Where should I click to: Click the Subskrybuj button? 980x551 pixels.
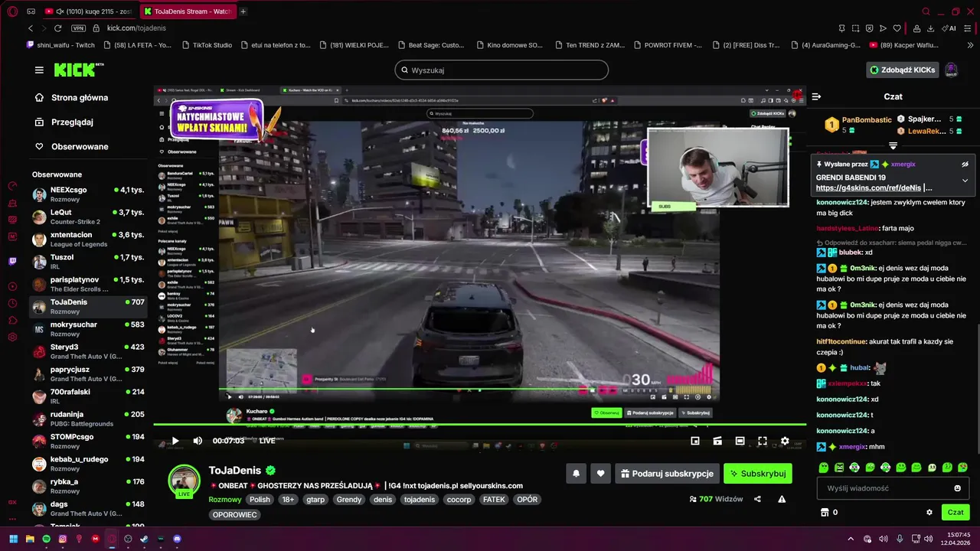(757, 474)
